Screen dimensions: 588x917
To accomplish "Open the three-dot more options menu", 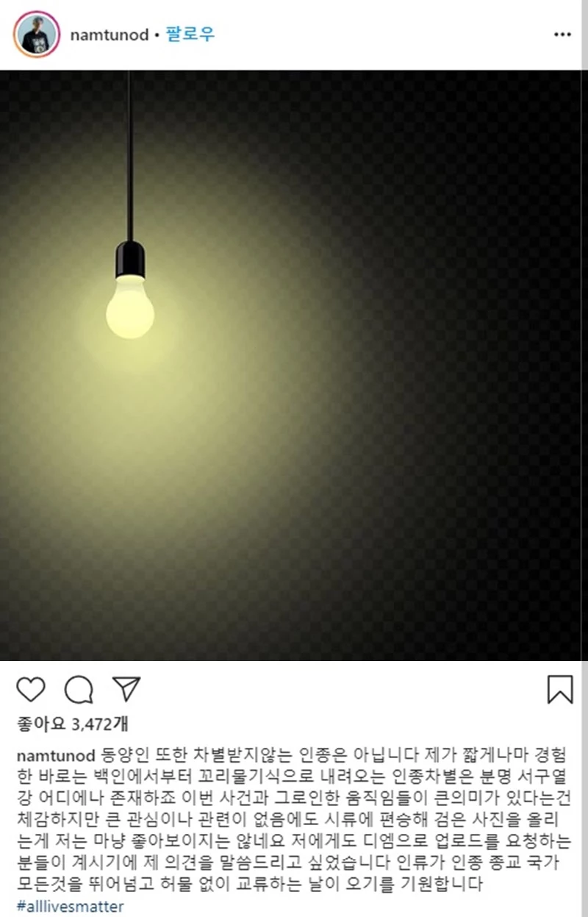I will tap(562, 35).
